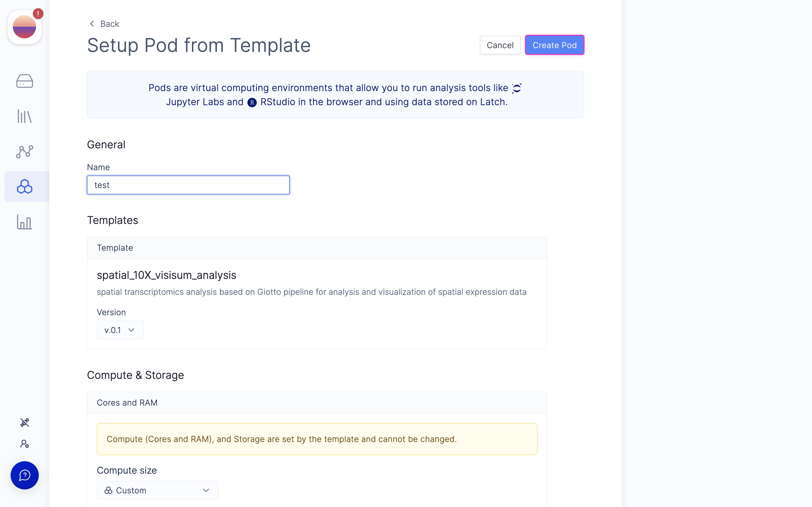Open the user settings icon in sidebar
812x507 pixels.
tap(24, 444)
